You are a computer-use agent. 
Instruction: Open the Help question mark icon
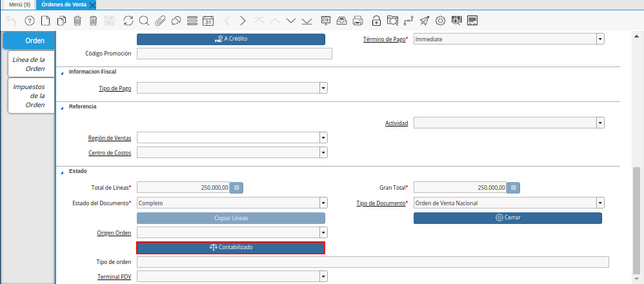(30, 21)
